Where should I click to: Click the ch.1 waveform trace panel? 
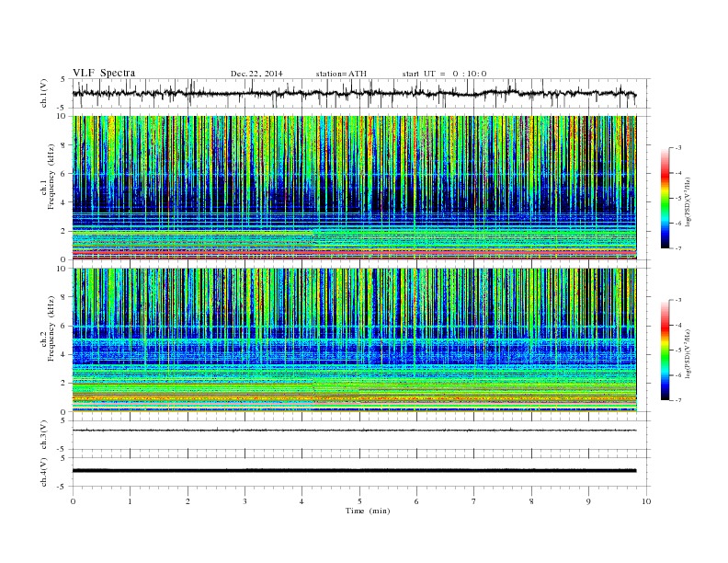[x=361, y=93]
